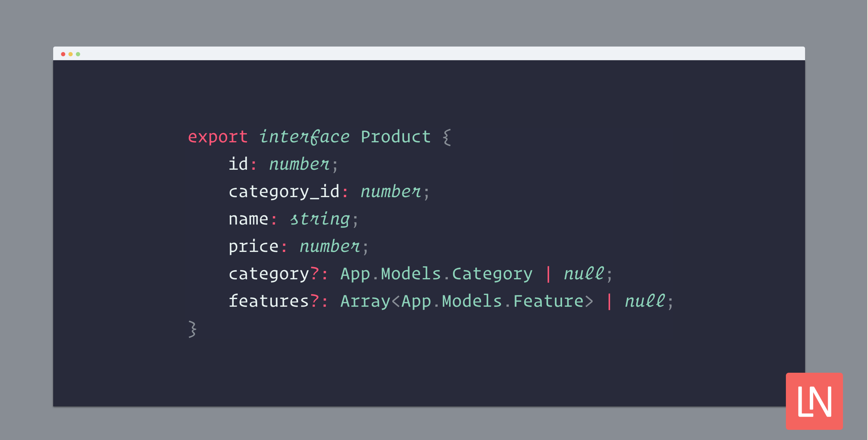Click the yellow minimize dot in title bar
Image resolution: width=868 pixels, height=440 pixels.
[70, 54]
